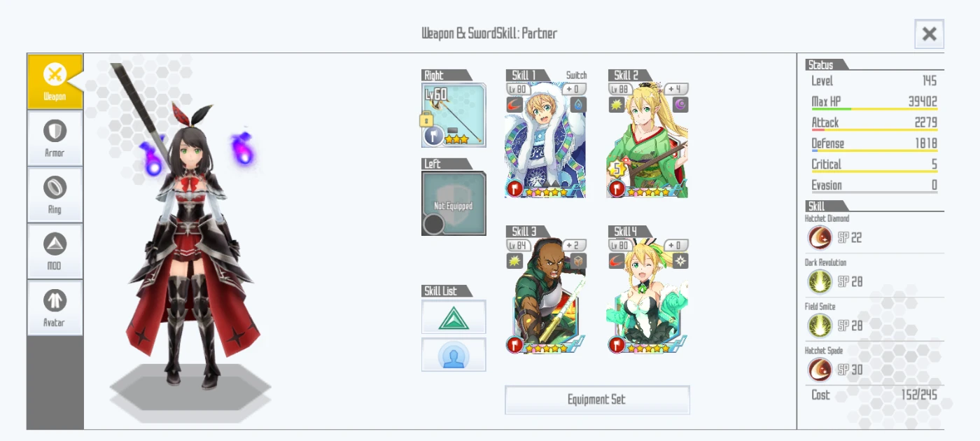Go to the Avatar tab
980x441 pixels.
pyautogui.click(x=55, y=308)
